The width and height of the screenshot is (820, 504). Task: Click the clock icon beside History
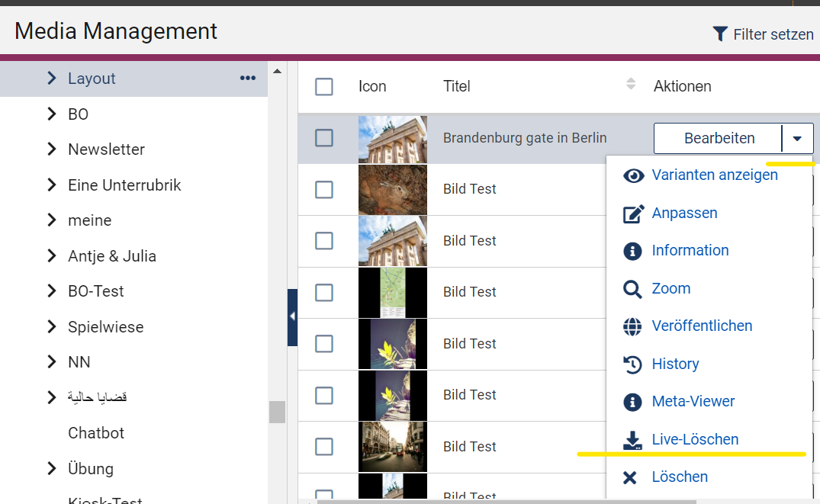tap(632, 364)
